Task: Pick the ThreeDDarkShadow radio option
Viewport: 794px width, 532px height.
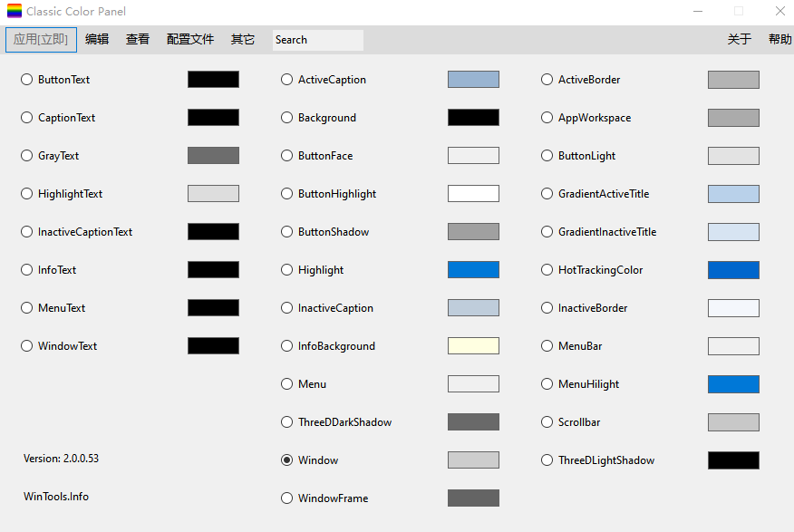Action: pyautogui.click(x=286, y=422)
